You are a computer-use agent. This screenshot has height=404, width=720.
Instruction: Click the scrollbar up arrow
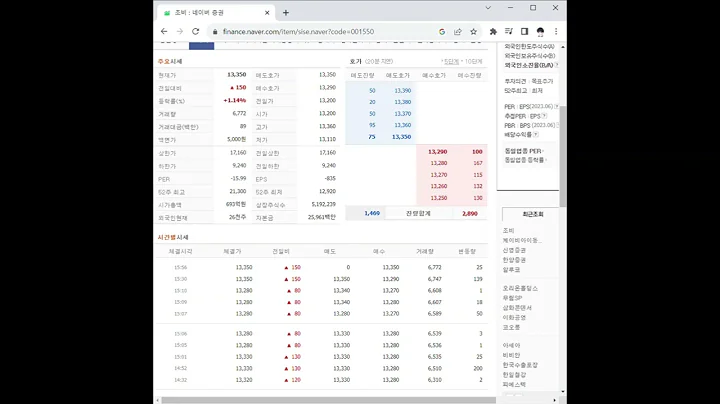pyautogui.click(x=562, y=47)
